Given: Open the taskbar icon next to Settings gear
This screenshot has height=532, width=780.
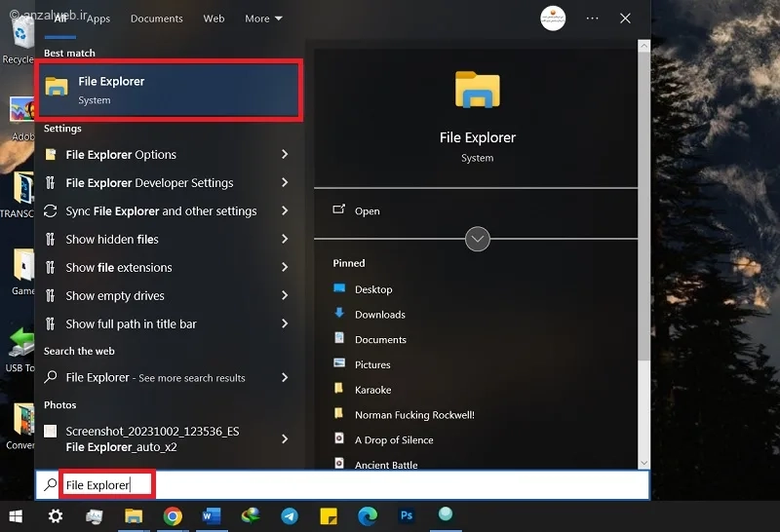Looking at the screenshot, I should pos(94,517).
